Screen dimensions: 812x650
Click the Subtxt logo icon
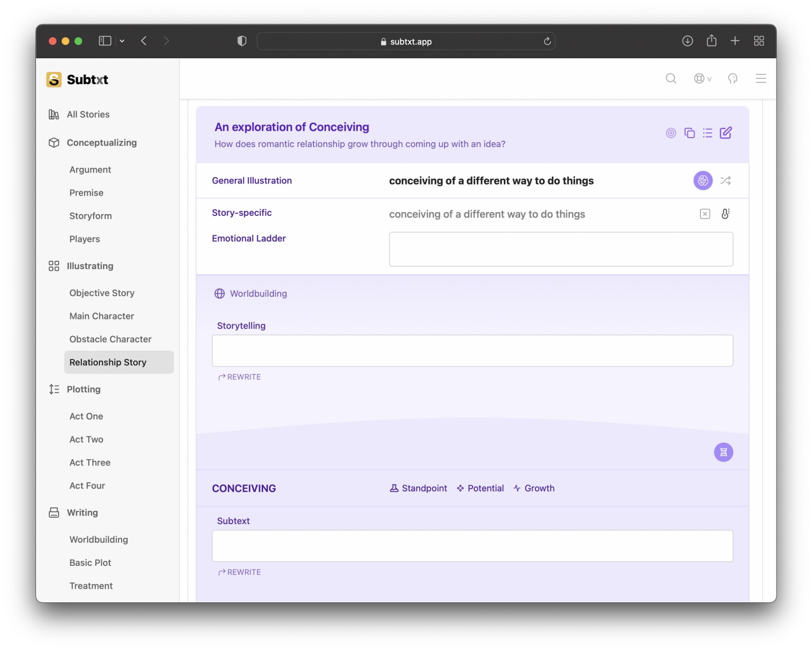pos(54,79)
